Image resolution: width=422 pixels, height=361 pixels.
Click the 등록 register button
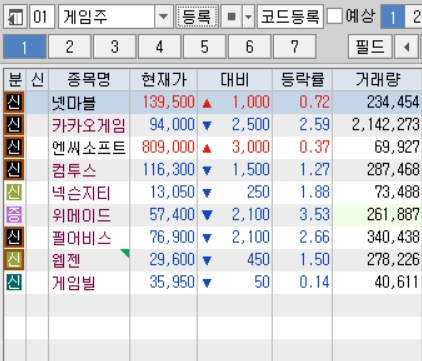[x=197, y=17]
